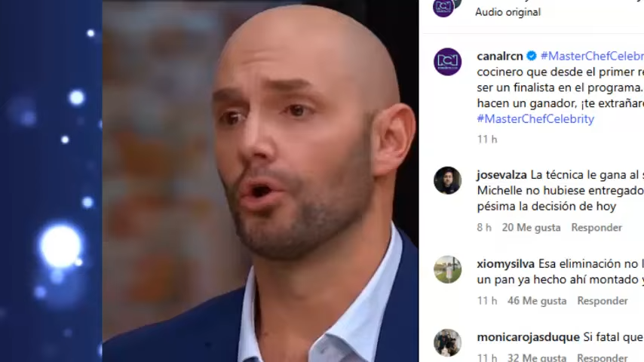The height and width of the screenshot is (362, 644).
Task: Open monicarojasduque's profile picture
Action: pos(448,342)
